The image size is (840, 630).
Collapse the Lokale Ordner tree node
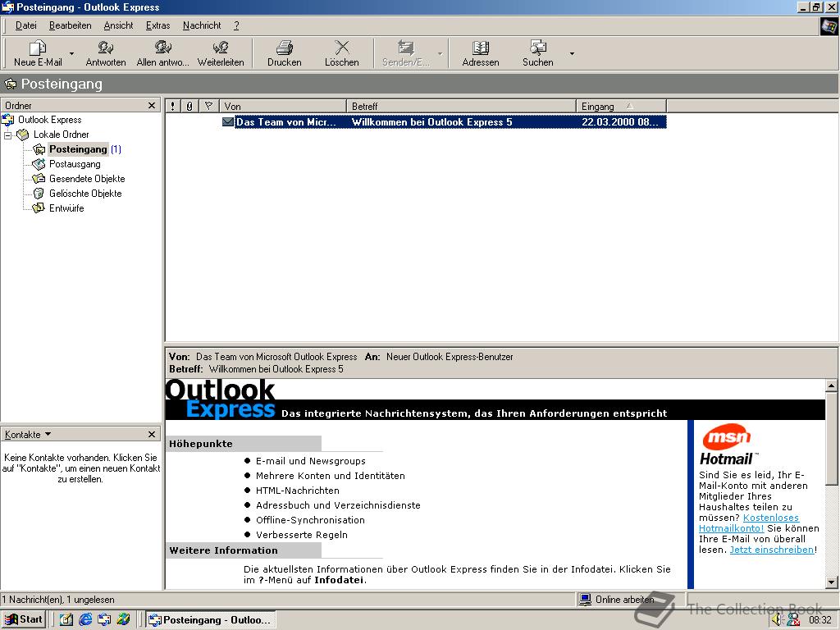(x=7, y=135)
